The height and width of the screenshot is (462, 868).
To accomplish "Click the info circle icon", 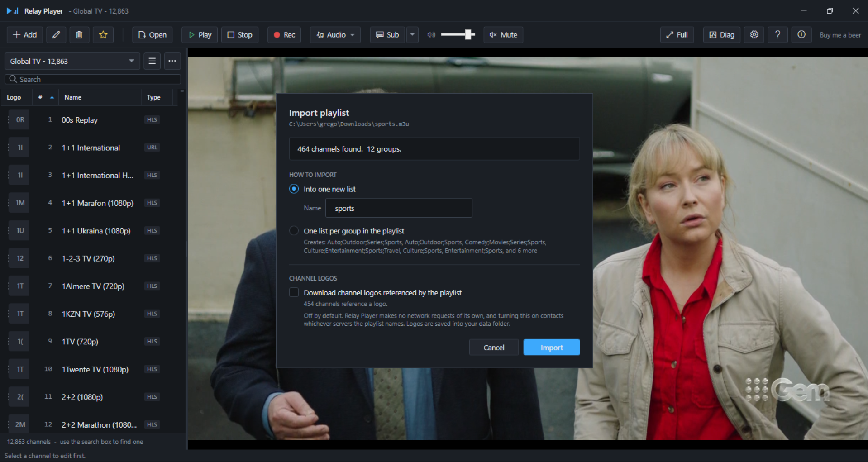I will [x=801, y=35].
